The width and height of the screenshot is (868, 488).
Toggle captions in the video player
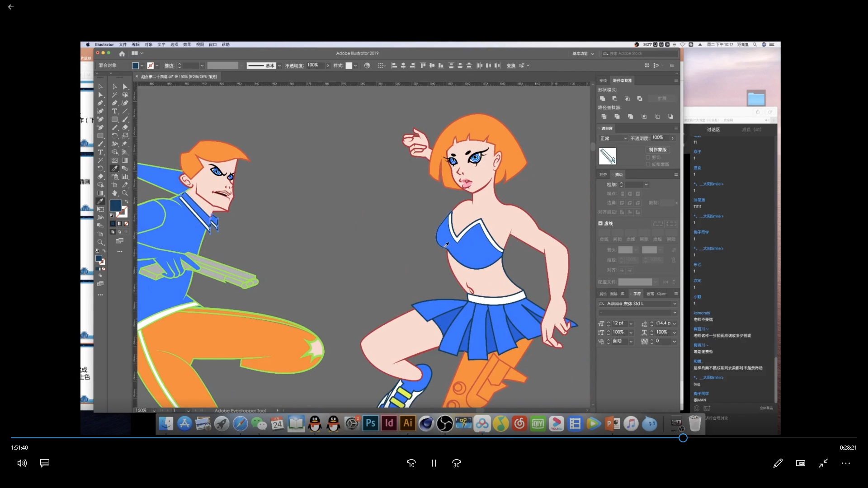pos(45,463)
